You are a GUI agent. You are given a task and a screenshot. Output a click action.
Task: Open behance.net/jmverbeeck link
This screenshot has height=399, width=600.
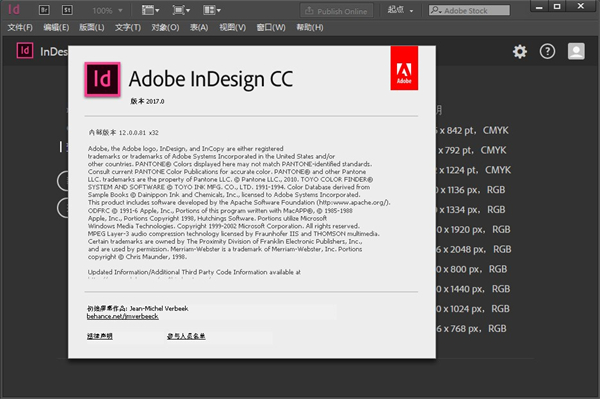(x=122, y=316)
